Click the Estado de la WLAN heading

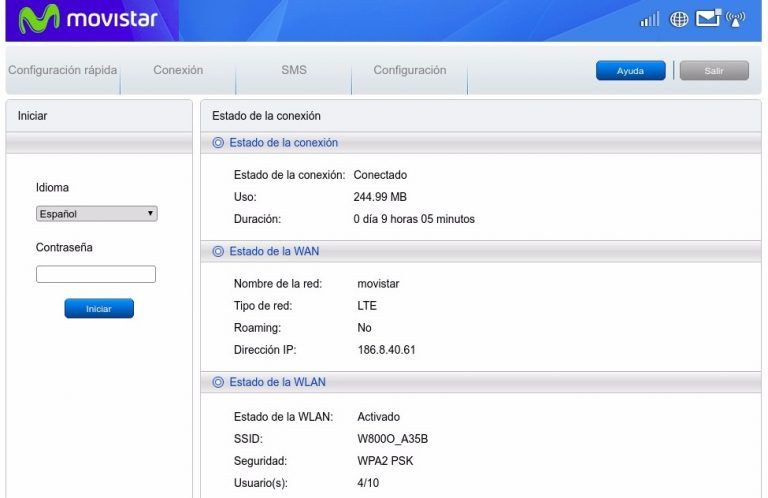(x=277, y=382)
